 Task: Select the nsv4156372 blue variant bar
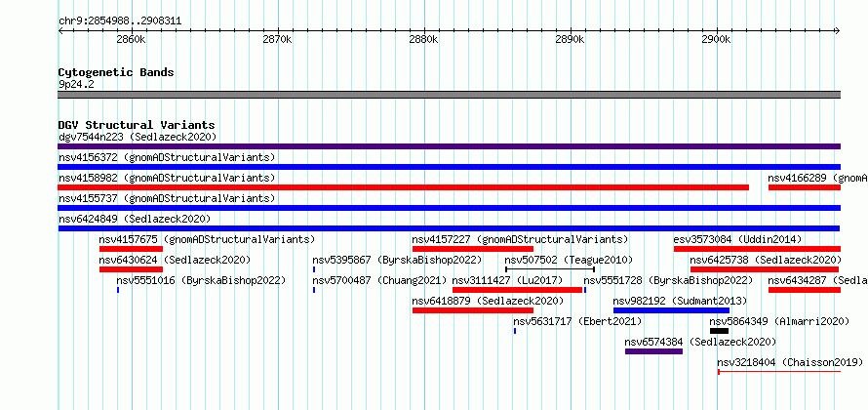point(449,167)
